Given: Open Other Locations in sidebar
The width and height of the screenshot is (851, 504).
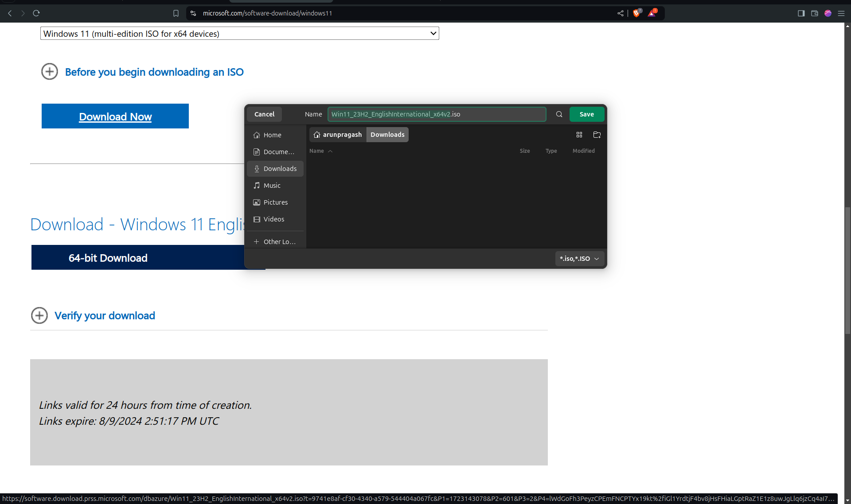Looking at the screenshot, I should click(275, 242).
